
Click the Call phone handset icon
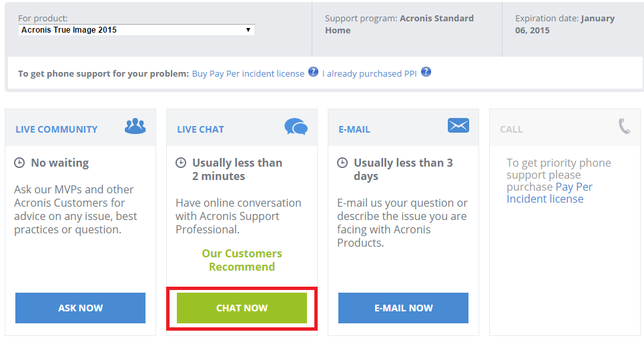(624, 126)
